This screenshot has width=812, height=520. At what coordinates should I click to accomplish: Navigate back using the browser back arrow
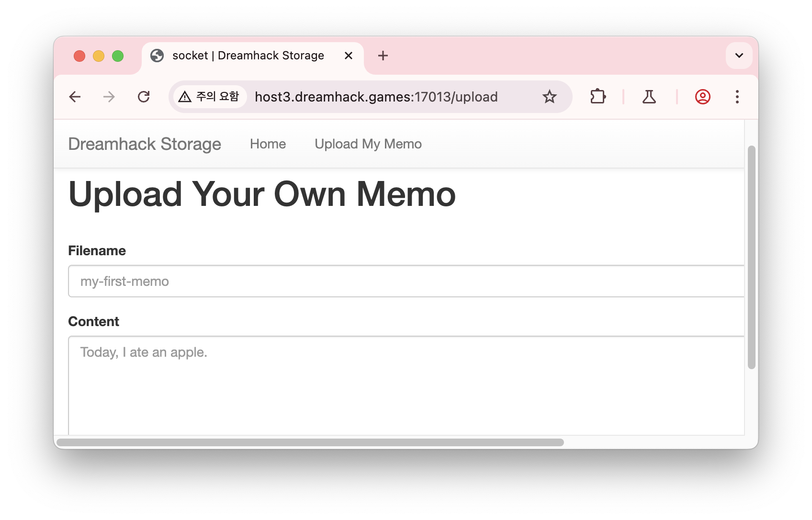click(x=75, y=97)
